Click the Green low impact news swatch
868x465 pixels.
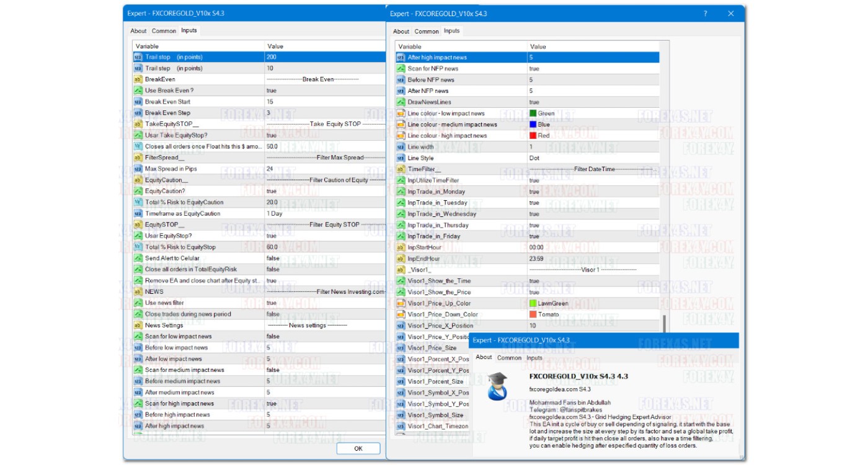point(533,113)
